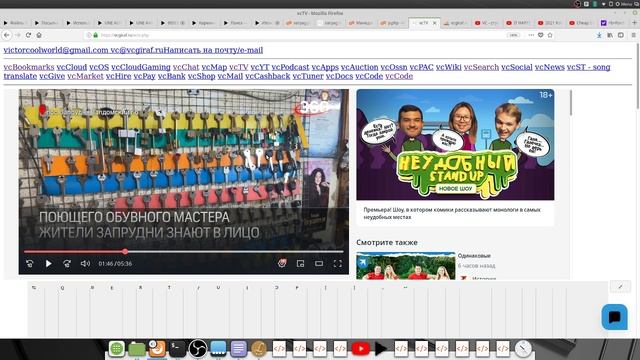
Task: Open the Неудобный Stand Up banner
Action: pyautogui.click(x=455, y=144)
